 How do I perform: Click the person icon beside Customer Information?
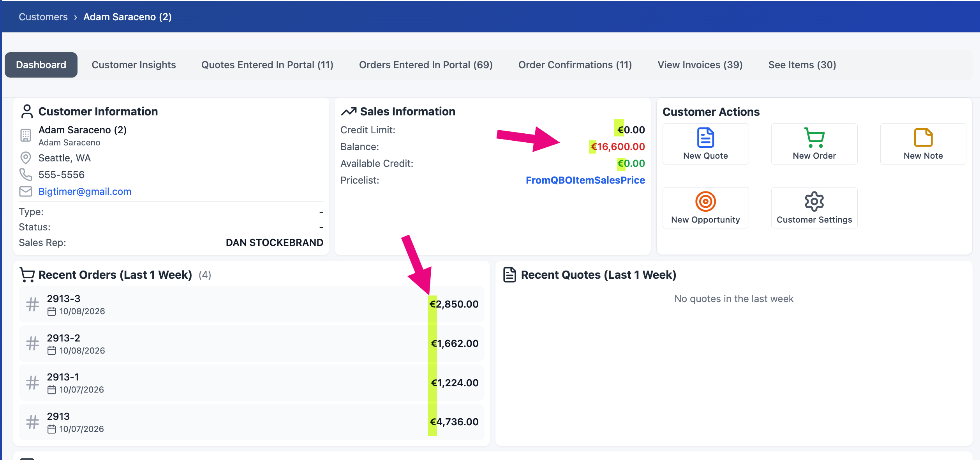tap(27, 111)
